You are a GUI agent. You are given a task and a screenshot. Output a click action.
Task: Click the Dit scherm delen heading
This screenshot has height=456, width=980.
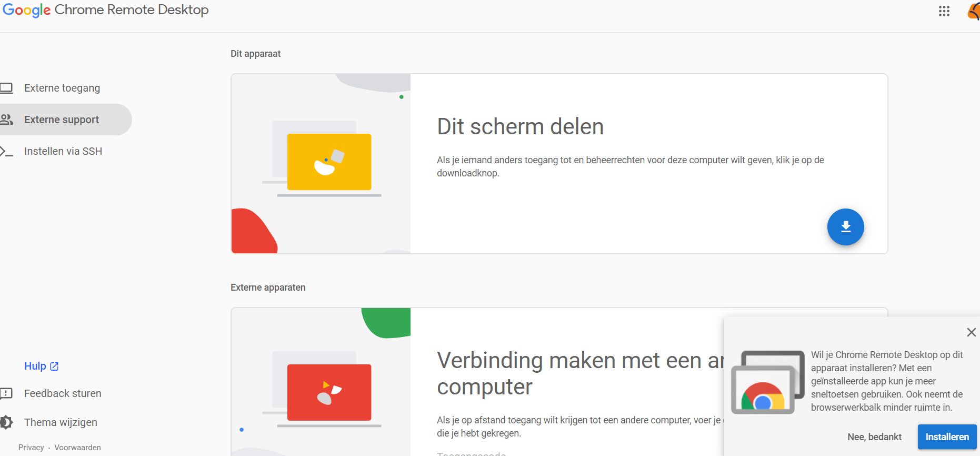pyautogui.click(x=521, y=127)
